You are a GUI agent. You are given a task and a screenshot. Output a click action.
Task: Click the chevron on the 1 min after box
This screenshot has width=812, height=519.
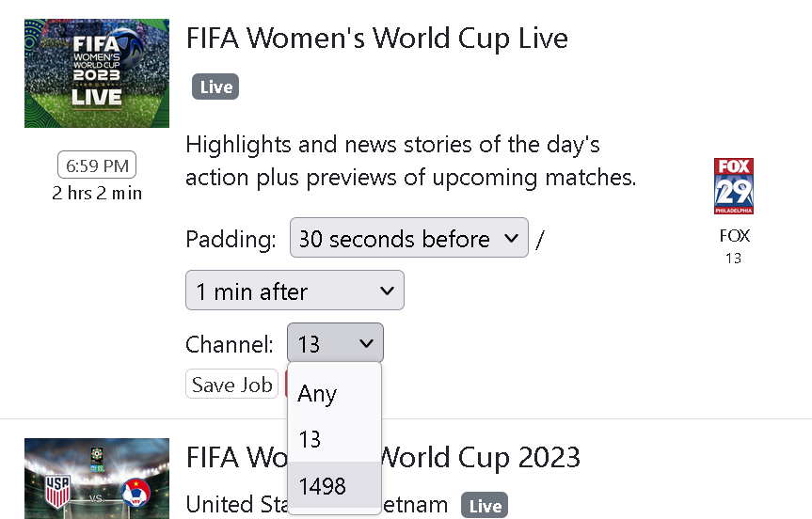387,291
